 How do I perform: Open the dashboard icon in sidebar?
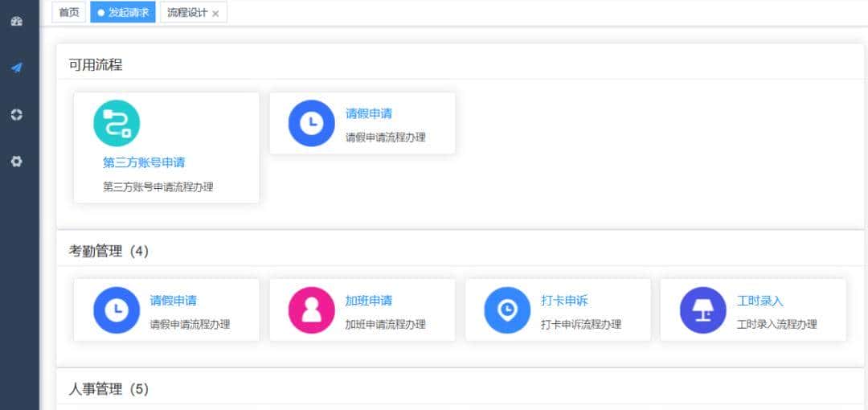[x=17, y=23]
